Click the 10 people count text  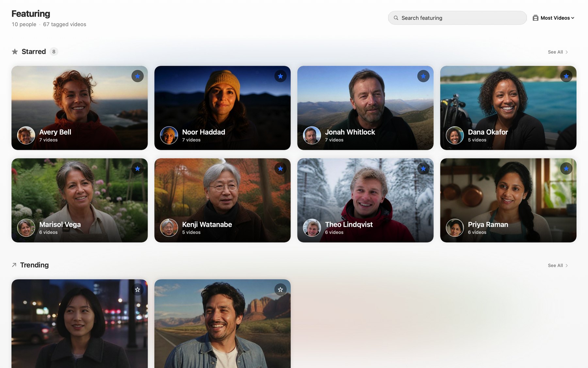pyautogui.click(x=24, y=25)
